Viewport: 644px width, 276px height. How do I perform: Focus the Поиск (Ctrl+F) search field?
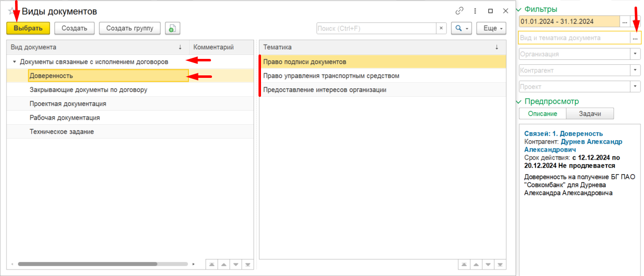pos(376,28)
